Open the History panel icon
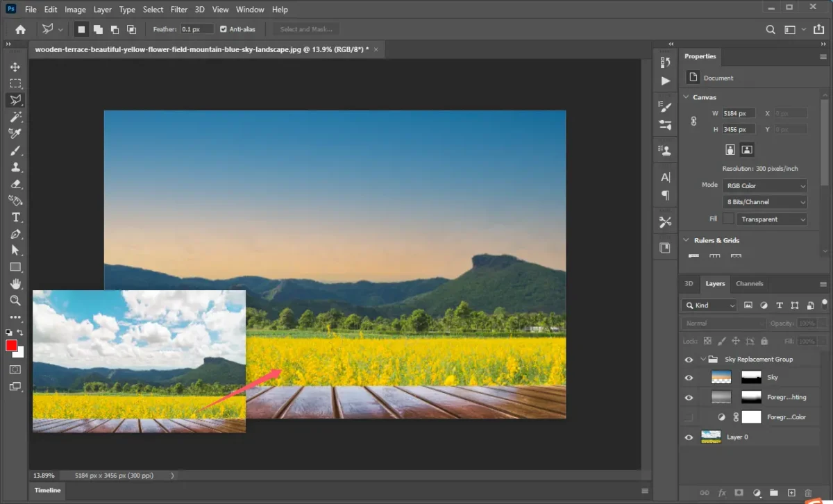 665,62
